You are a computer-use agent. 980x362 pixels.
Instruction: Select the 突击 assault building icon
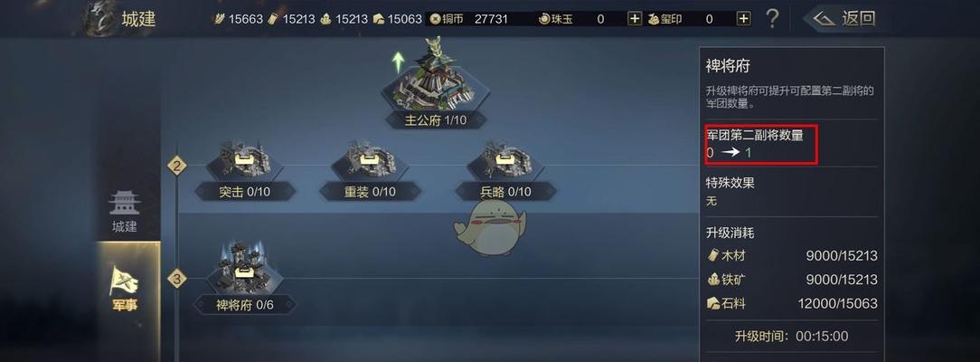244,161
